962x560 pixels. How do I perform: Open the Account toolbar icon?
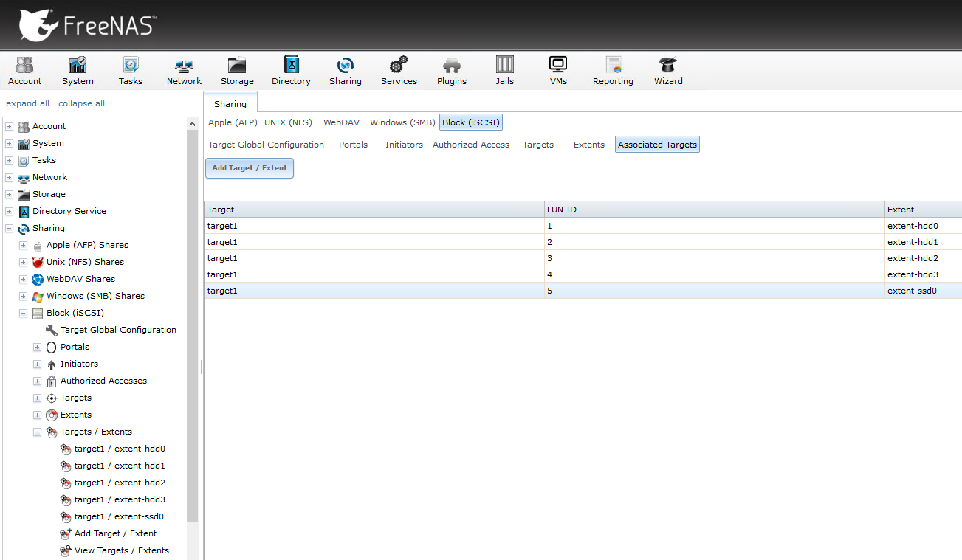click(24, 70)
